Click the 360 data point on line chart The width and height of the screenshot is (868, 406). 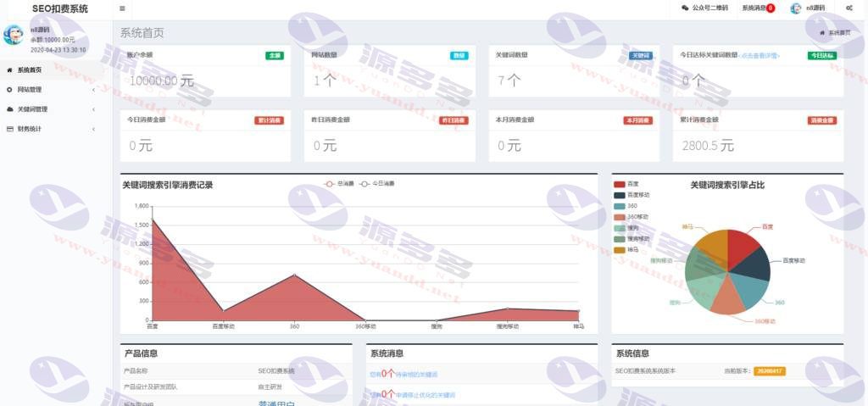coord(294,275)
